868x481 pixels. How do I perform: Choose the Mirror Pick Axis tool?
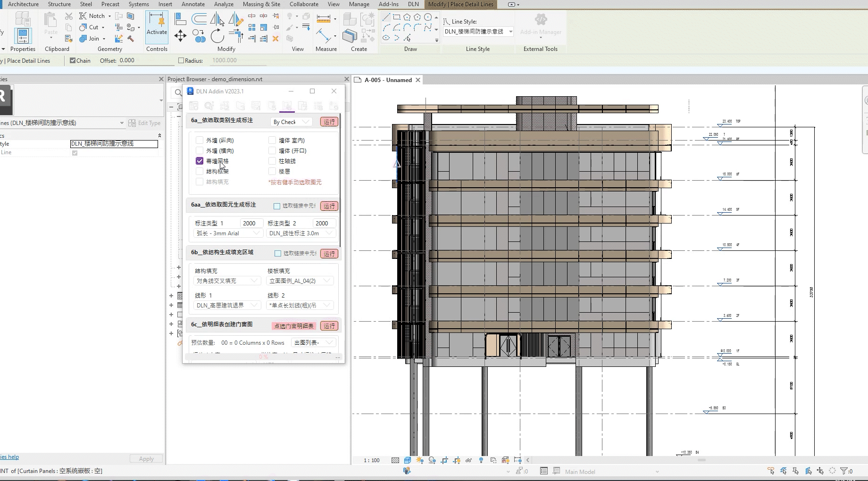pyautogui.click(x=217, y=19)
